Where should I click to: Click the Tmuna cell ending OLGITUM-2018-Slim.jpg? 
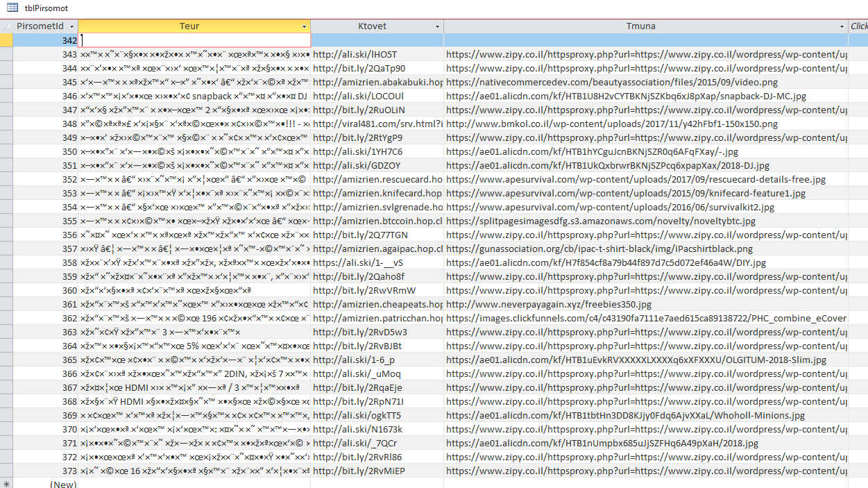[646, 360]
